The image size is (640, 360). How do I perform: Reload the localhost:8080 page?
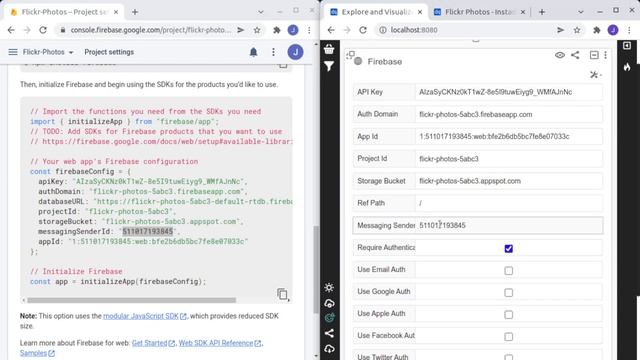(363, 30)
